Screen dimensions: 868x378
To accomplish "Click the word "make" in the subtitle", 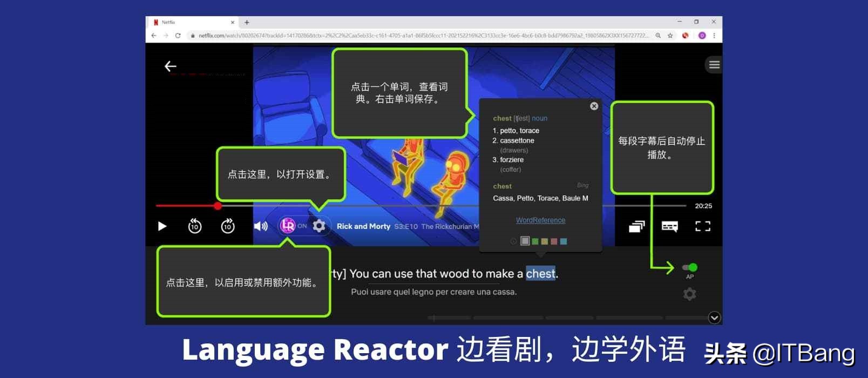I will (x=499, y=274).
